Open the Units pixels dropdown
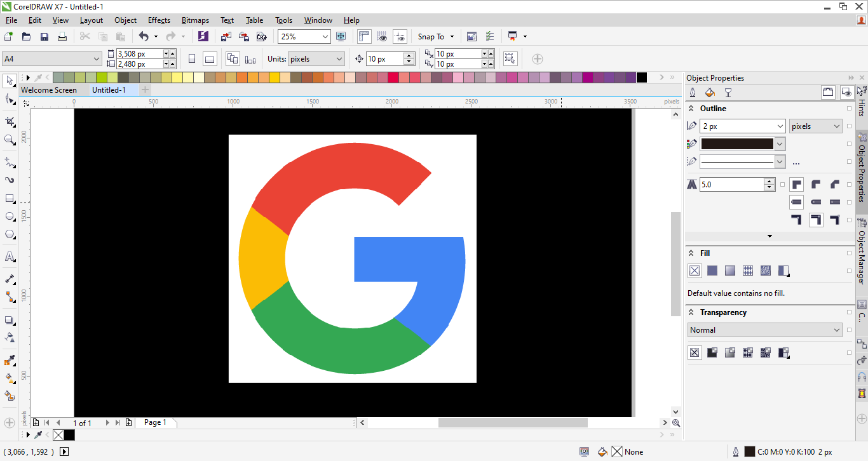Screen dimensions: 868x461 pos(339,59)
